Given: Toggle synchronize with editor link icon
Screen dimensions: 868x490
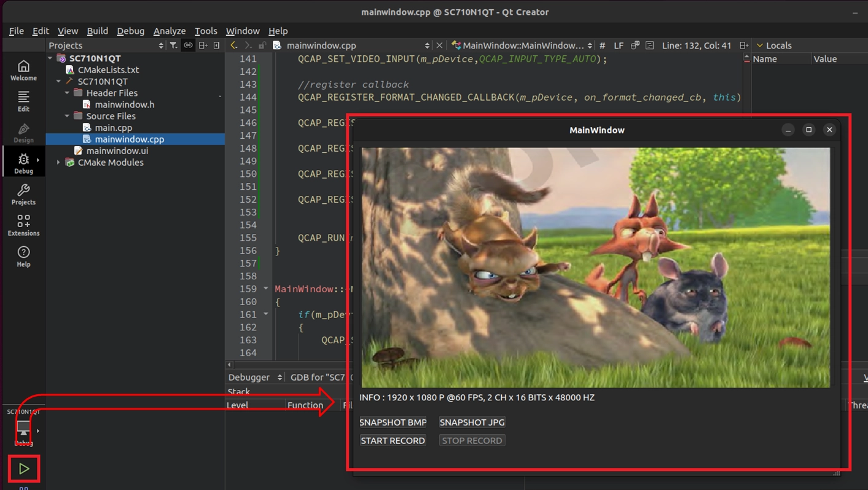Looking at the screenshot, I should 188,45.
